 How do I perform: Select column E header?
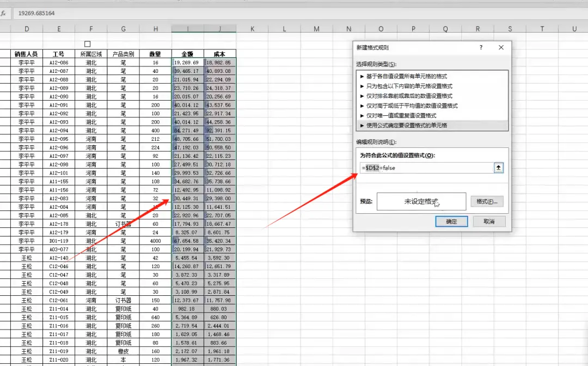click(59, 29)
